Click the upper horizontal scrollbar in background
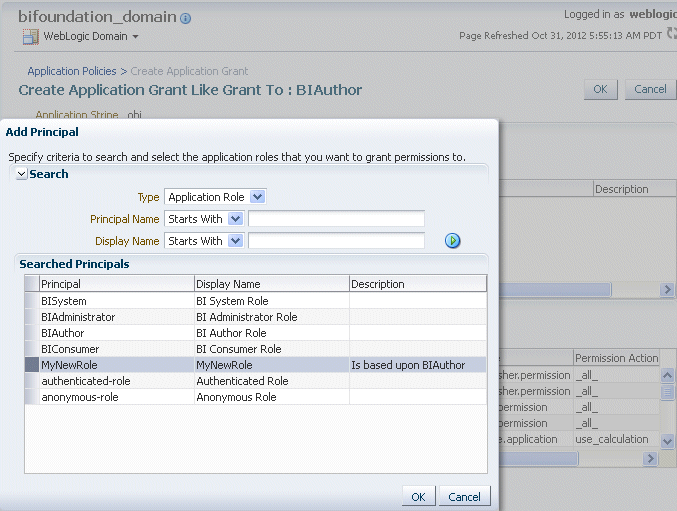 point(555,289)
